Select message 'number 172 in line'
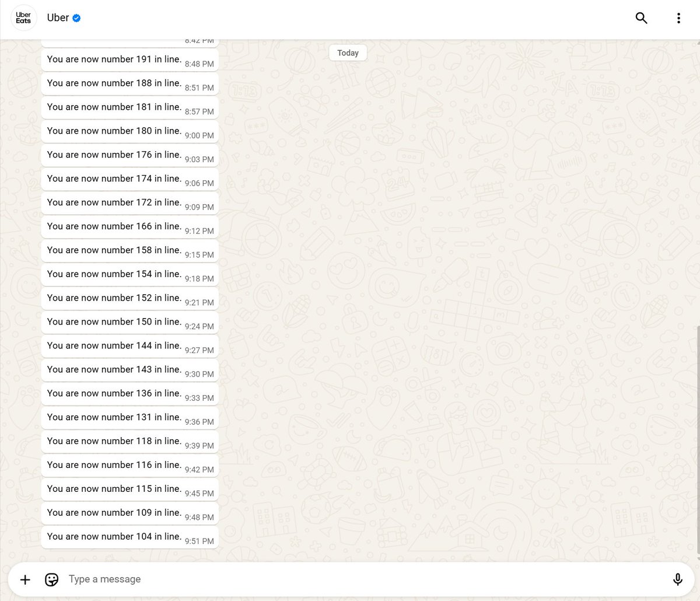The image size is (700, 601). [x=129, y=204]
